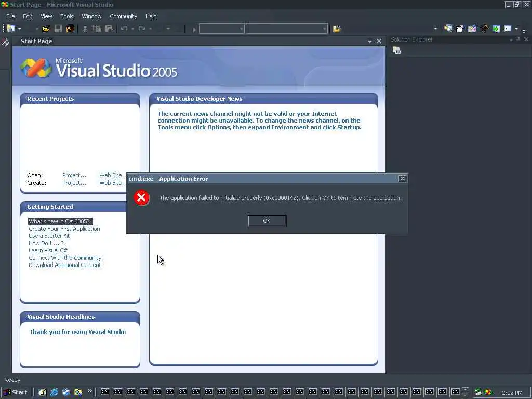This screenshot has height=399, width=532.
Task: Expand the Redo history dropdown arrow
Action: tap(150, 29)
